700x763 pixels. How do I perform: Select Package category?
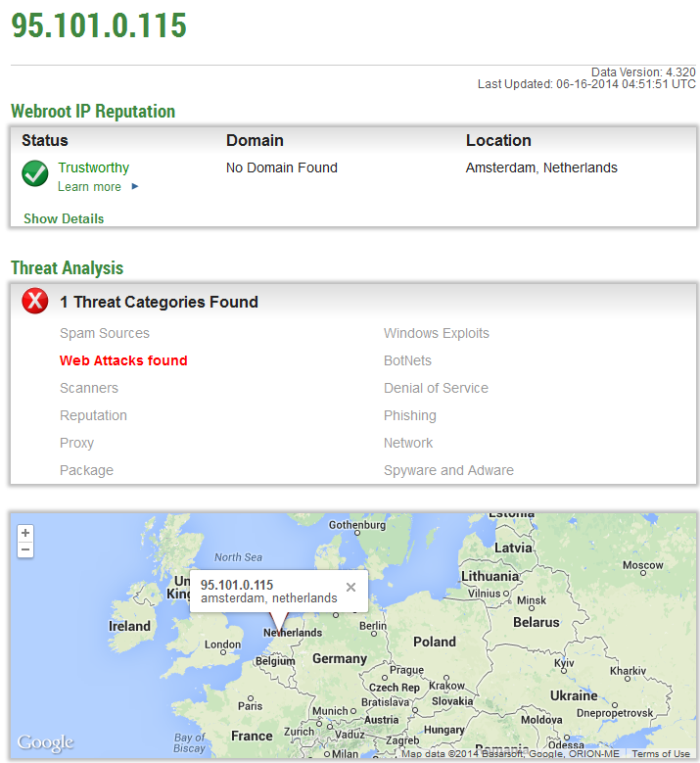pyautogui.click(x=86, y=470)
